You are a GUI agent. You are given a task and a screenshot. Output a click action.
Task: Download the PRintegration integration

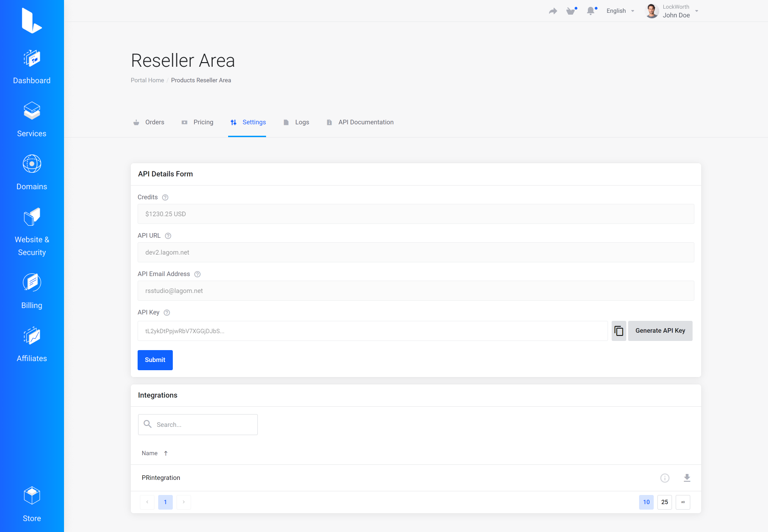pyautogui.click(x=687, y=478)
